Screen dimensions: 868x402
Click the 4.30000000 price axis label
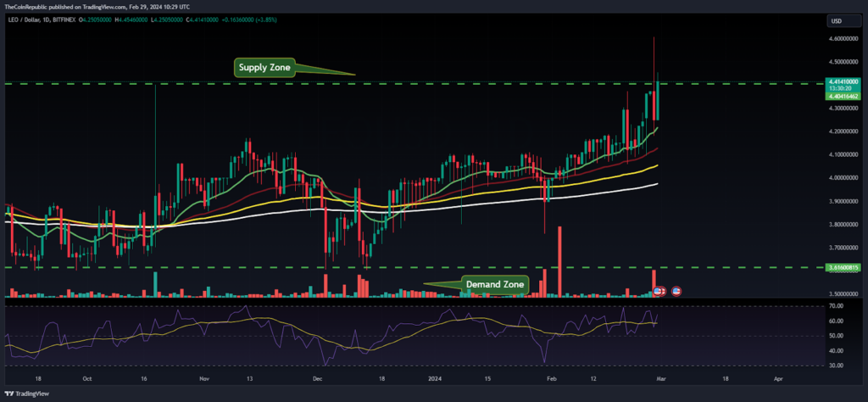coord(843,109)
